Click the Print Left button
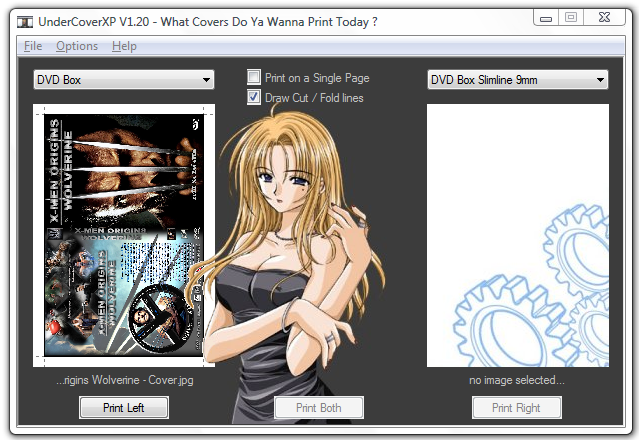The width and height of the screenshot is (639, 440). point(124,407)
